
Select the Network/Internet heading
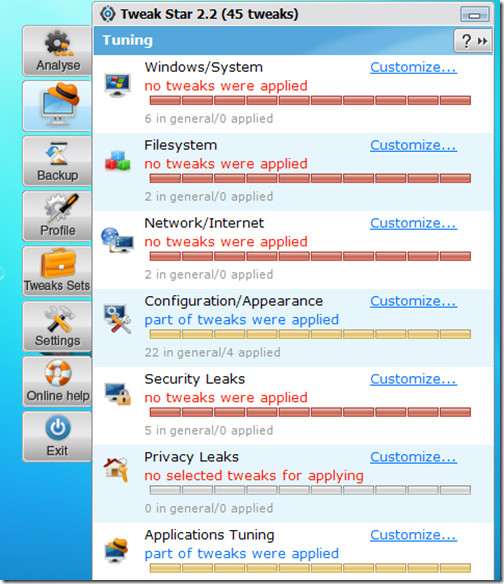pos(204,223)
